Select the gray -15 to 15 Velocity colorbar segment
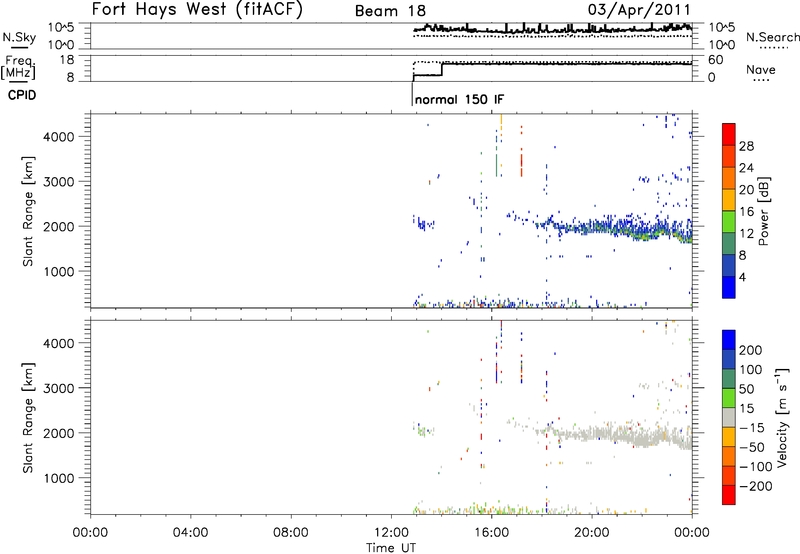 (x=729, y=417)
